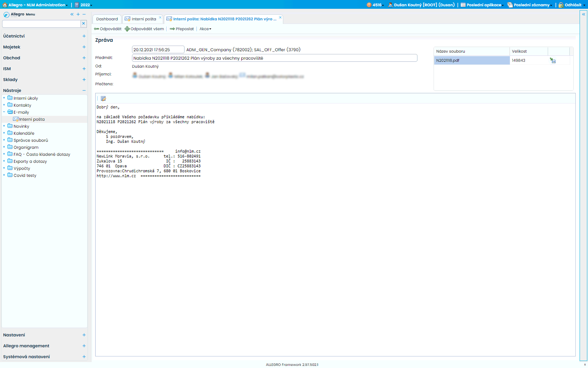Collapse the sidebar with double-chevron icon

coord(72,14)
